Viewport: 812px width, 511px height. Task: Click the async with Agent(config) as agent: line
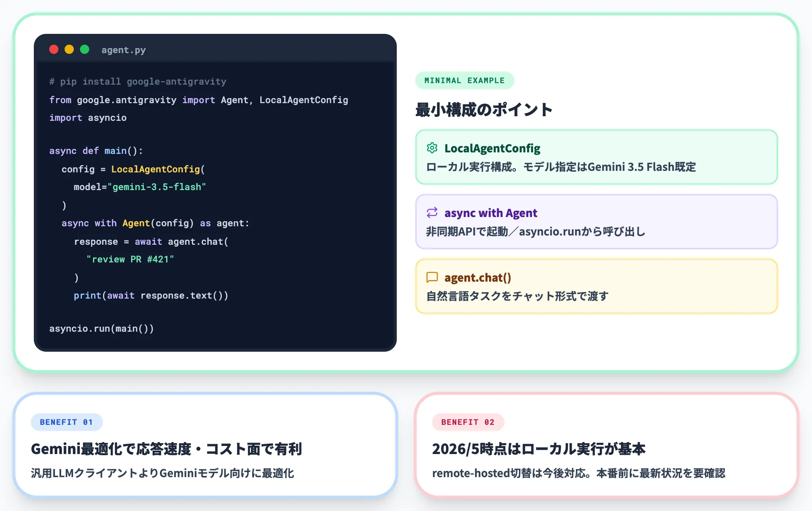tap(155, 223)
